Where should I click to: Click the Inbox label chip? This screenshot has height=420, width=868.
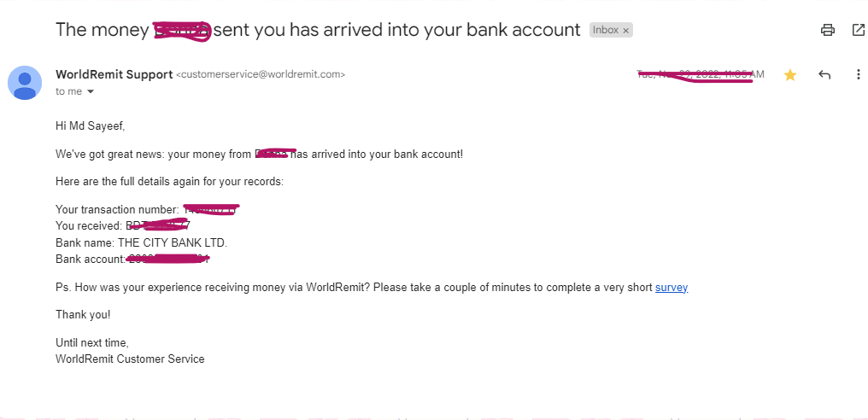(x=606, y=30)
